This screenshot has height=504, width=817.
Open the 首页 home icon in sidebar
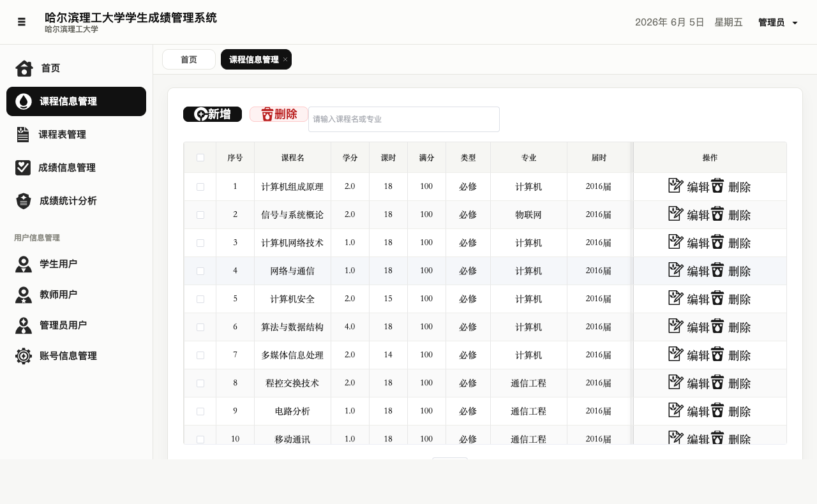click(24, 68)
